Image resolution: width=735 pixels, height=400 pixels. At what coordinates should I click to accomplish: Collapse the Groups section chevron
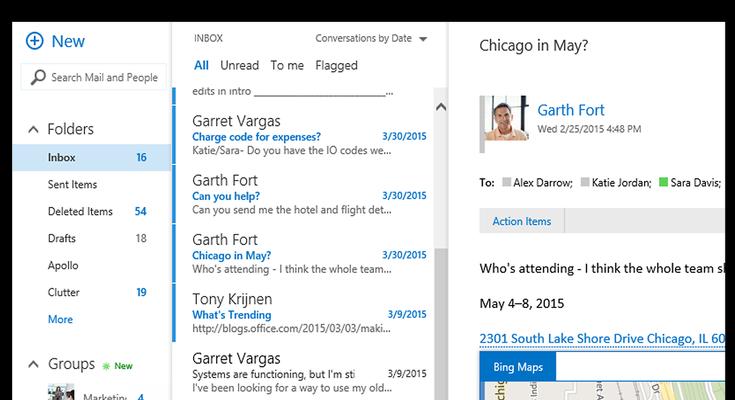click(33, 364)
